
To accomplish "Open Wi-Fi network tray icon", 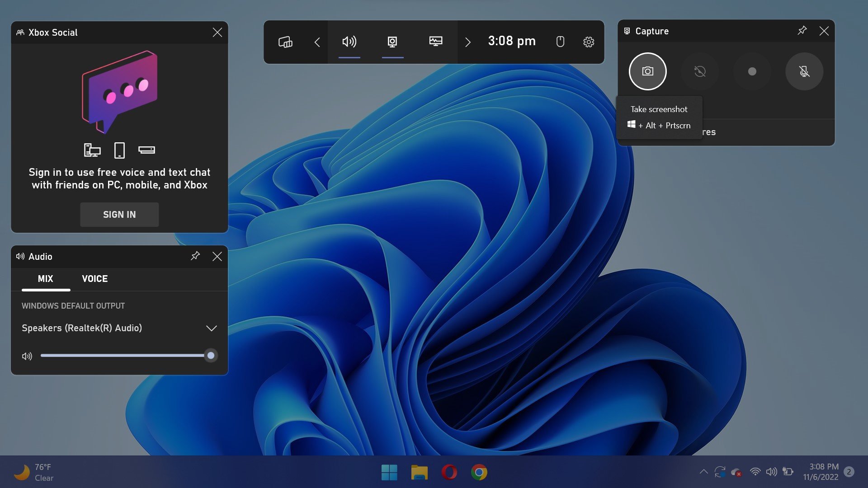I will [x=755, y=472].
